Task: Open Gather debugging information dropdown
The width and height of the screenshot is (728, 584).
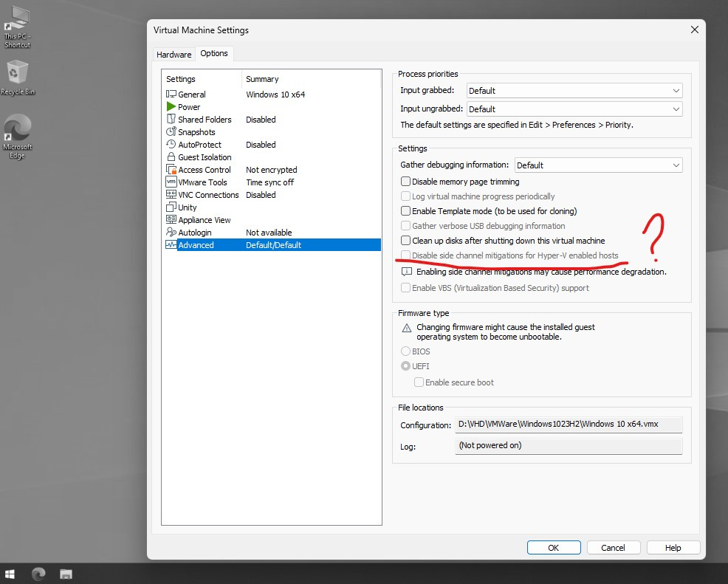Action: (599, 165)
